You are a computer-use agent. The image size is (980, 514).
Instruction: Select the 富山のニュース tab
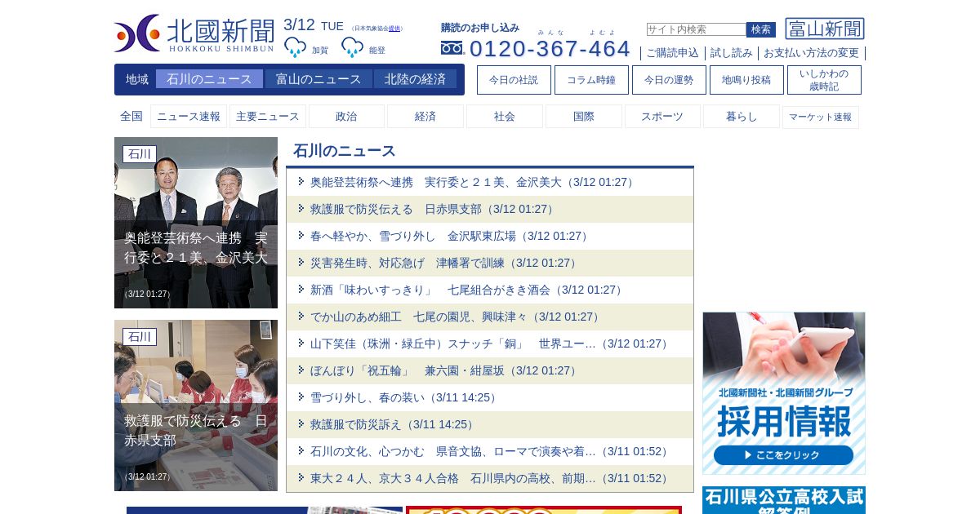click(x=318, y=79)
